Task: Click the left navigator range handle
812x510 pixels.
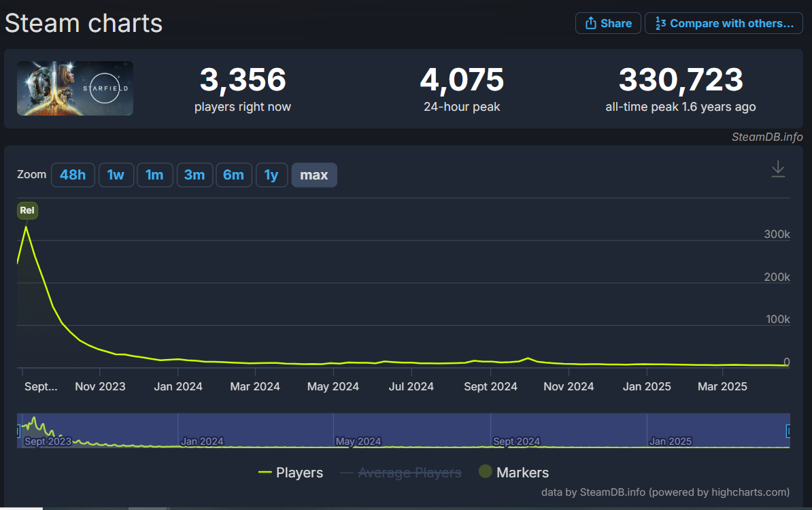Action: 18,431
